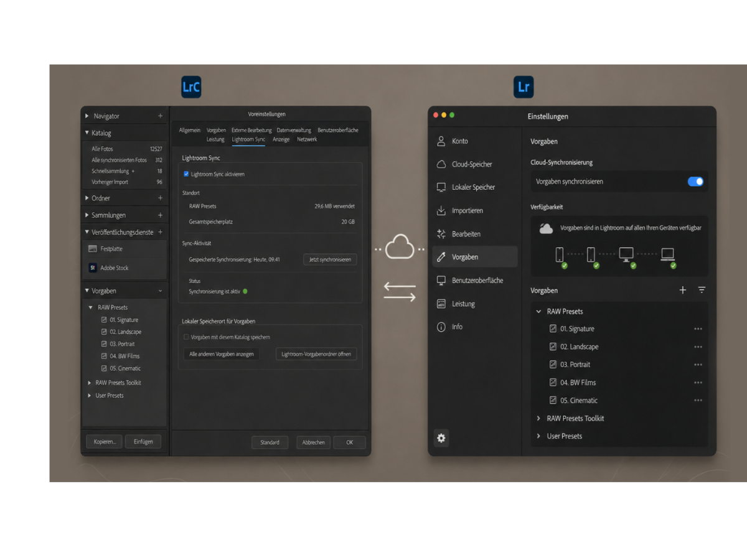The width and height of the screenshot is (747, 560).
Task: Open filter/sort icon beside Vorgaben
Action: [x=702, y=291]
